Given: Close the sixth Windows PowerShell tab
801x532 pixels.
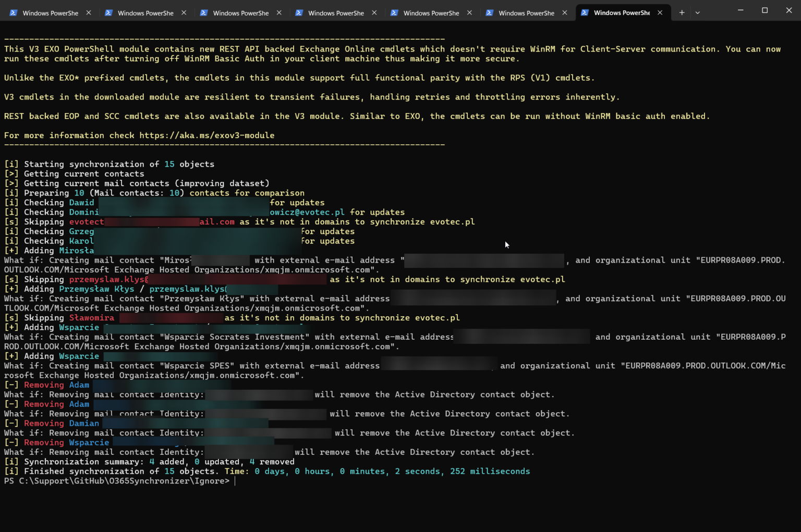Looking at the screenshot, I should pos(565,13).
